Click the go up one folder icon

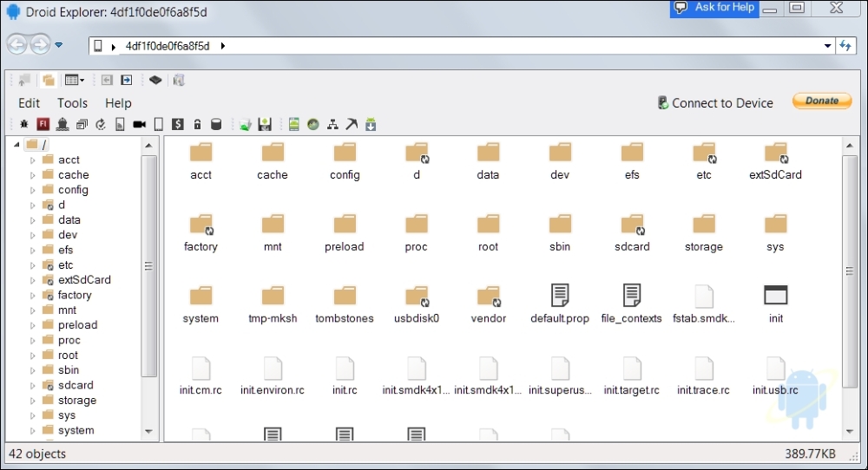coord(23,80)
